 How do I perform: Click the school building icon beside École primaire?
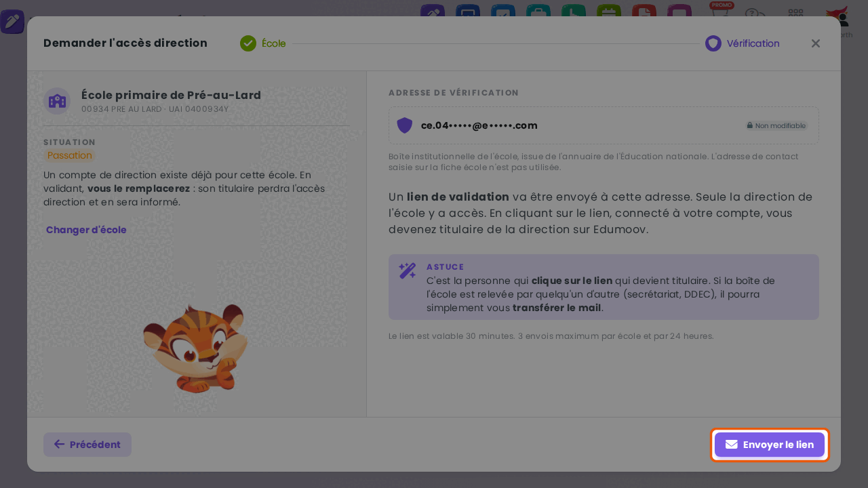pyautogui.click(x=57, y=101)
